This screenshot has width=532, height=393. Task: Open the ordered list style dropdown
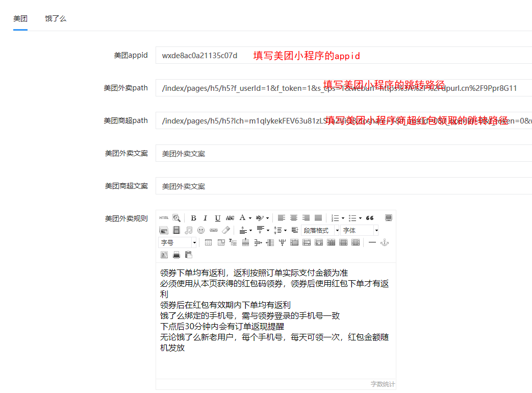coord(343,218)
